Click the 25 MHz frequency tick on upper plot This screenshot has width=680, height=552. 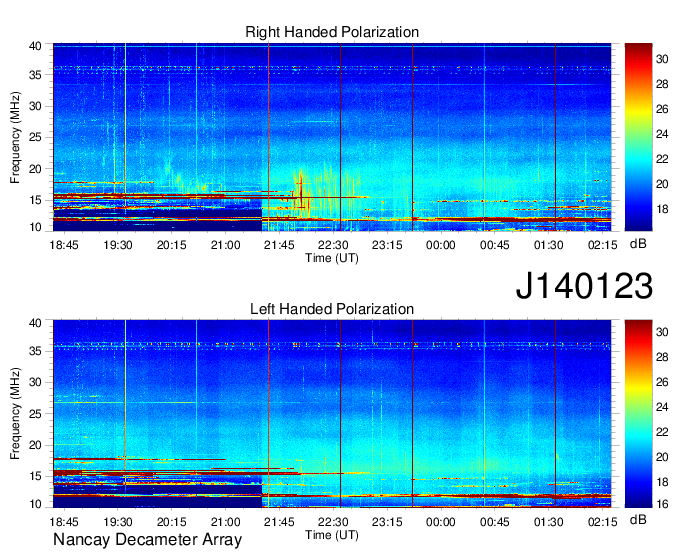click(x=35, y=137)
